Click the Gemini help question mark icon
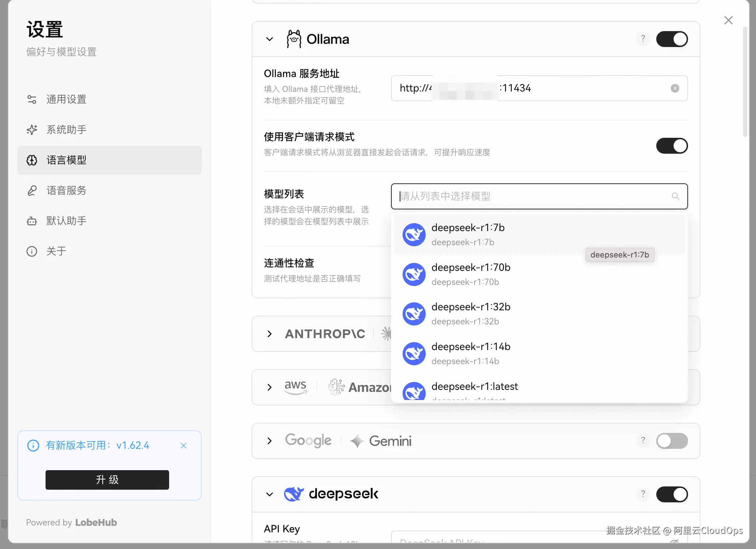 pos(643,441)
